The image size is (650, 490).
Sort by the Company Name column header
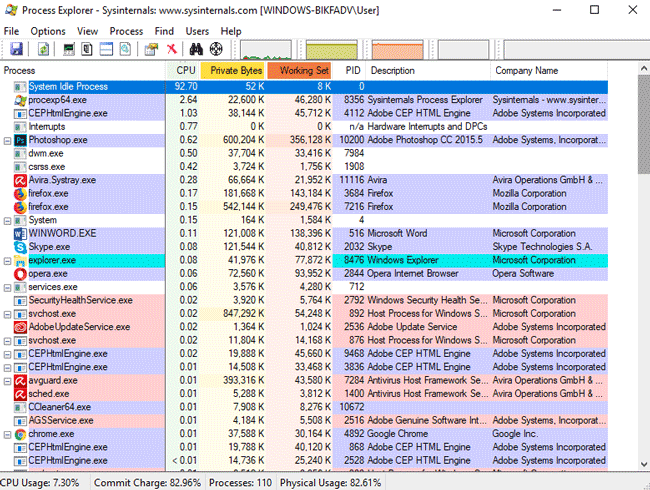(527, 71)
